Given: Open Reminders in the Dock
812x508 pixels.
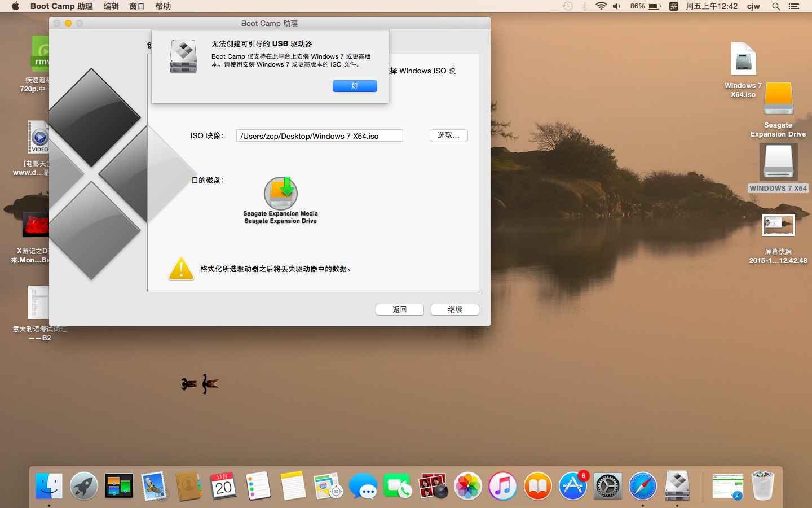Looking at the screenshot, I should (259, 485).
